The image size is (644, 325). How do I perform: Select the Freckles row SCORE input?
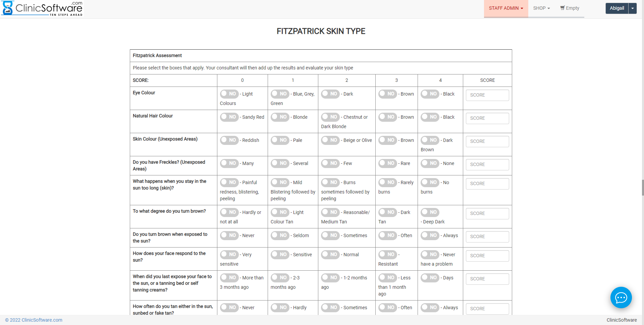487,165
